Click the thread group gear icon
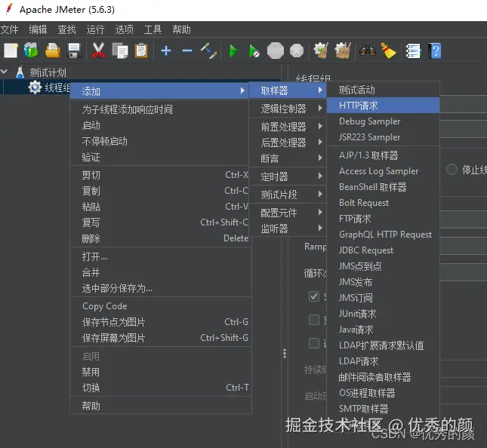Viewport: 487px width, 448px height. coord(35,87)
